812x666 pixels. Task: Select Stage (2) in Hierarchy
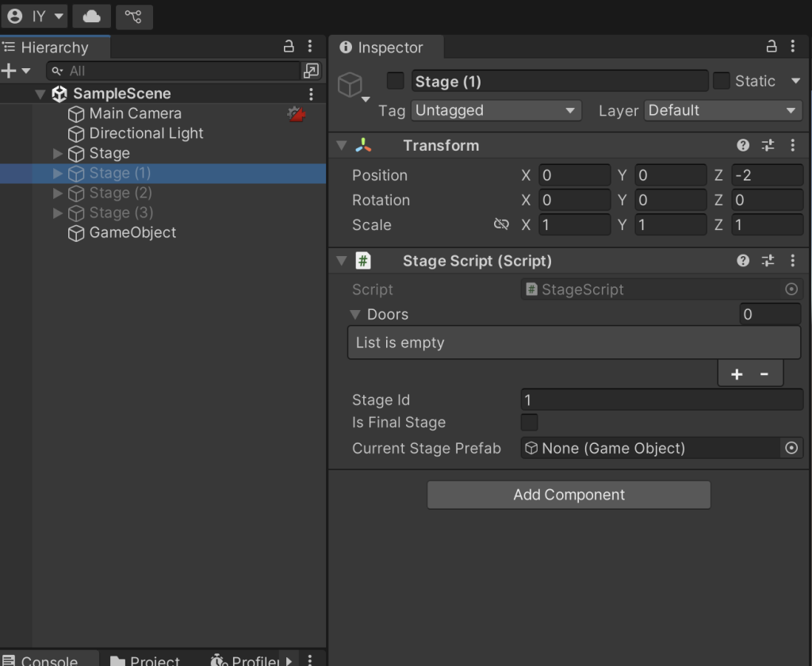(121, 193)
